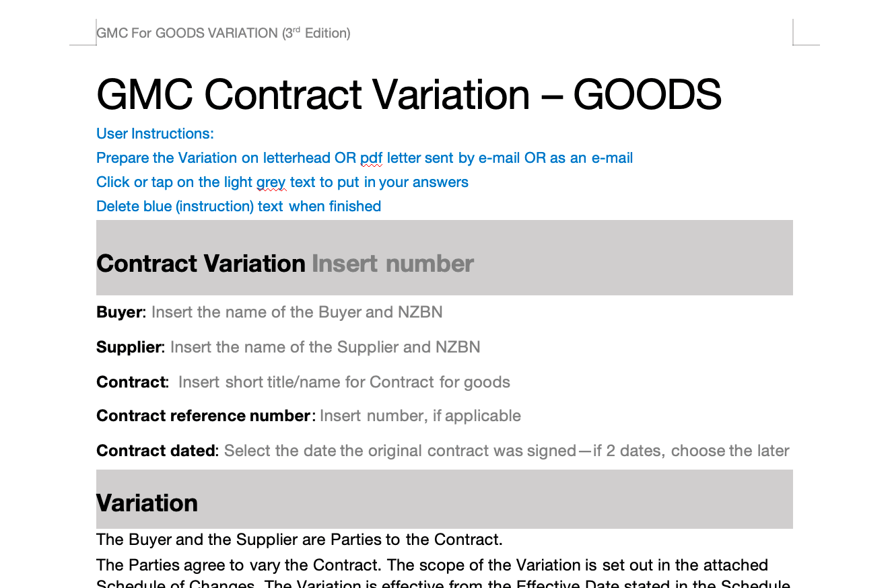
Task: Click the 'Variation' section heading
Action: [x=147, y=503]
